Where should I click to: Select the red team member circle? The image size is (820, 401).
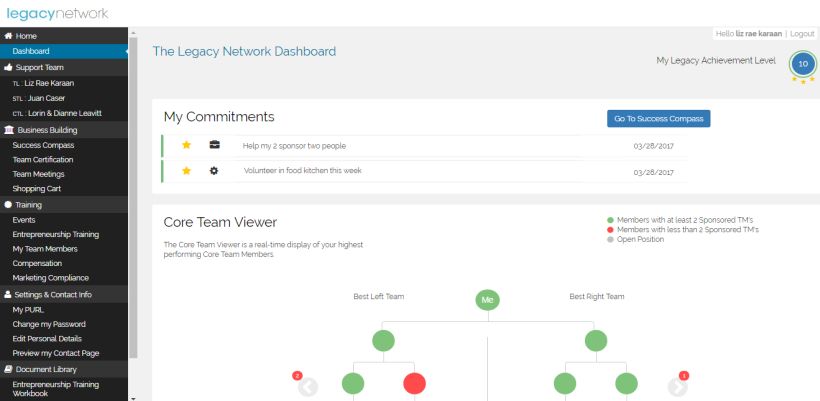pyautogui.click(x=414, y=384)
